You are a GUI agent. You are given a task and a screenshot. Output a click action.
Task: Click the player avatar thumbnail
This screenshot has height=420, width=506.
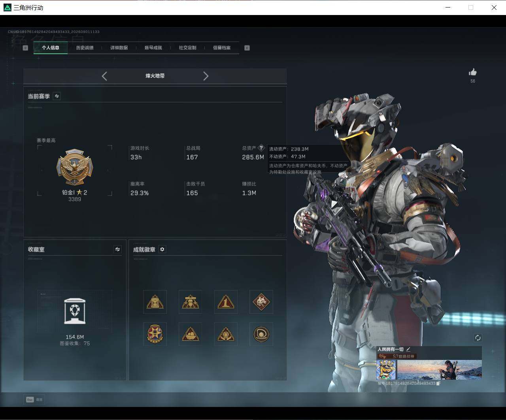[x=386, y=369]
